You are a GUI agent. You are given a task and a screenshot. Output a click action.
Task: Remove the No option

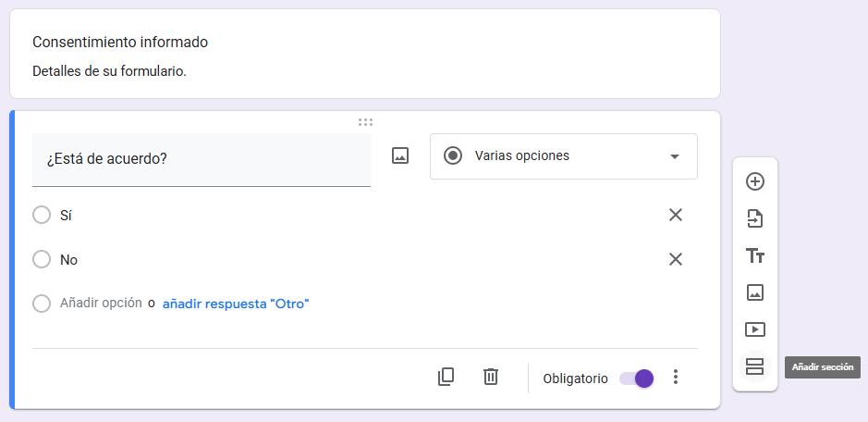tap(676, 259)
